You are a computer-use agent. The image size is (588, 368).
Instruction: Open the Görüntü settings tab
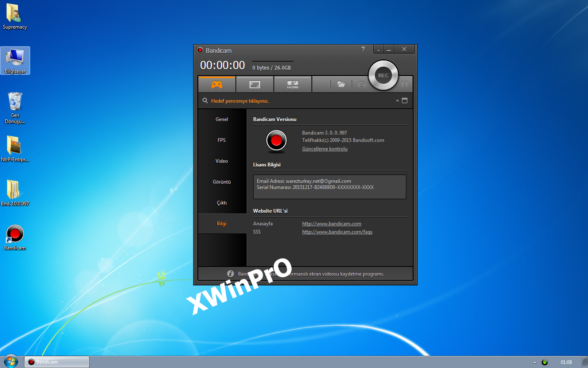click(222, 182)
